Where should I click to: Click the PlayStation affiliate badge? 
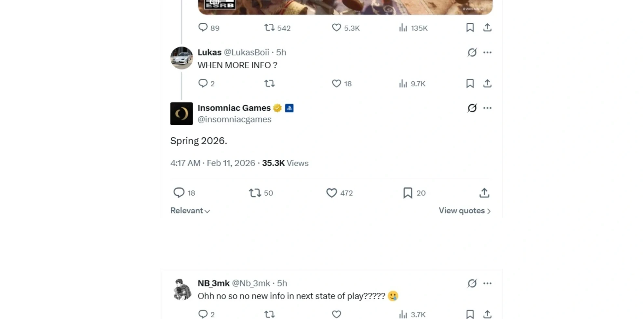coord(289,108)
